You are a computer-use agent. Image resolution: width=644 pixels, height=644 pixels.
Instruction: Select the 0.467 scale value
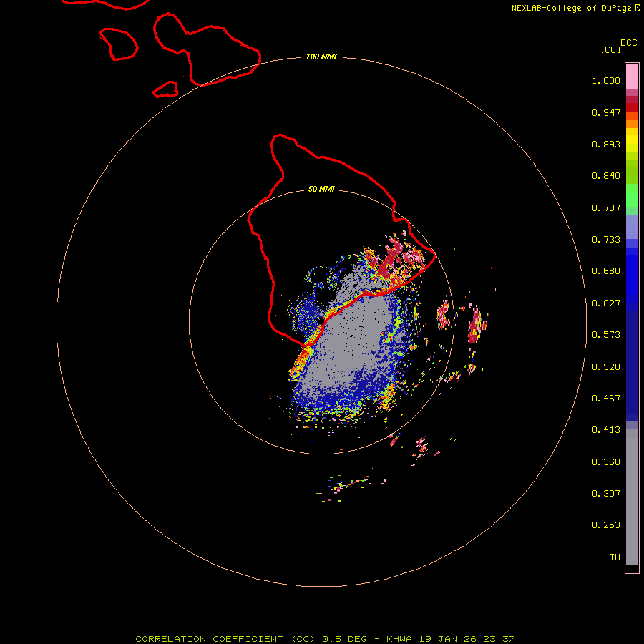(606, 399)
